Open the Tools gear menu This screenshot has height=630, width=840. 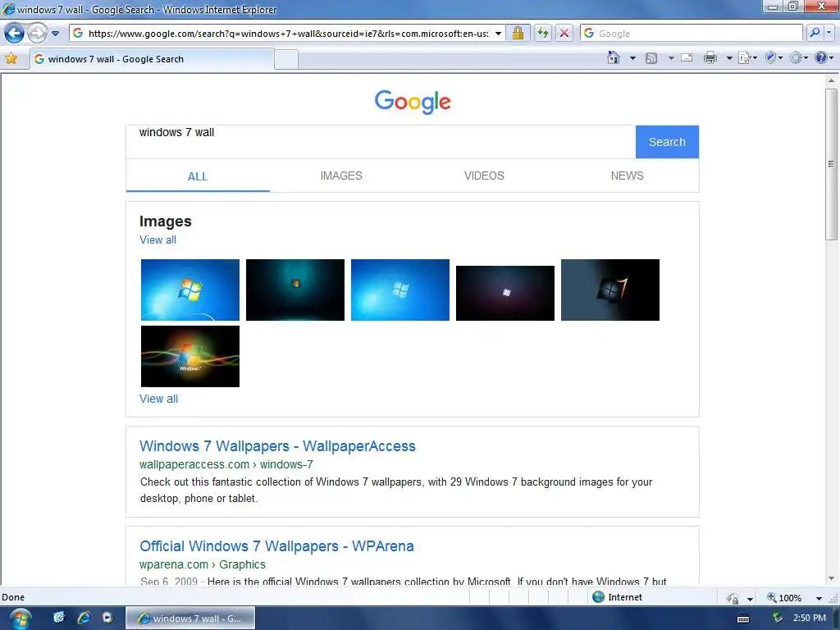[799, 58]
